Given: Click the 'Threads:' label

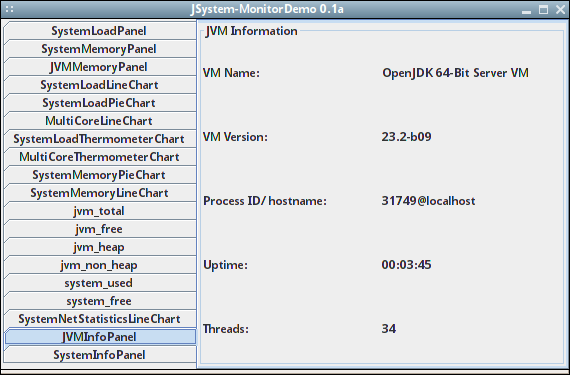Looking at the screenshot, I should click(226, 329).
